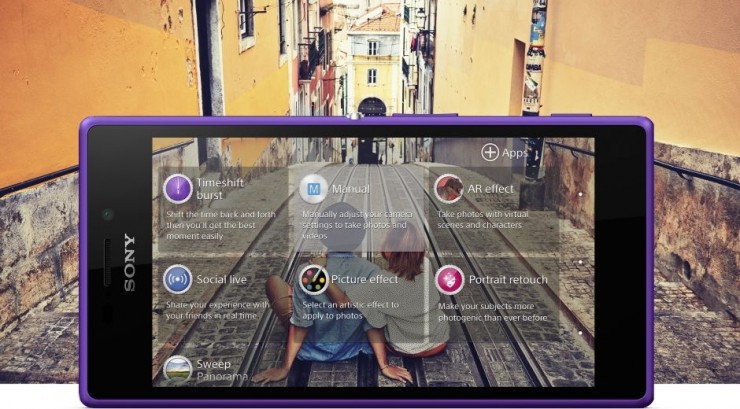
Task: Choose the Picture effect palette icon
Action: point(314,279)
